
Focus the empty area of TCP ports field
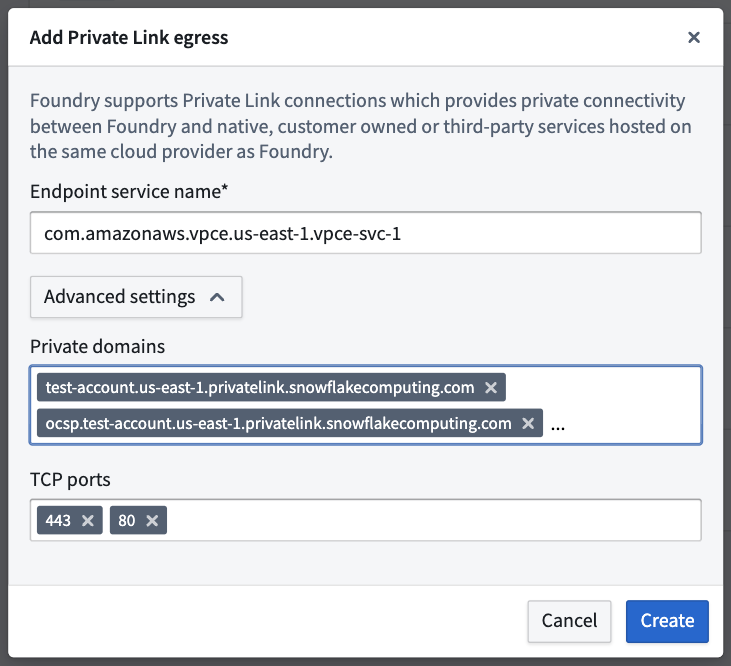(434, 520)
